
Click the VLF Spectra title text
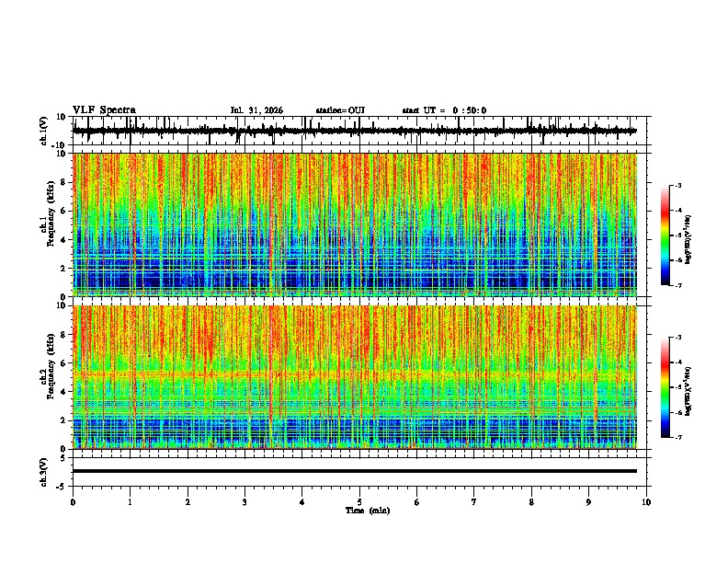tap(104, 110)
